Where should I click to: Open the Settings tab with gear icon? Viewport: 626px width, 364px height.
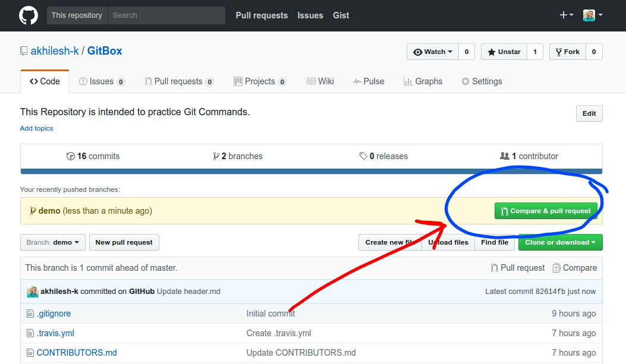tap(482, 81)
